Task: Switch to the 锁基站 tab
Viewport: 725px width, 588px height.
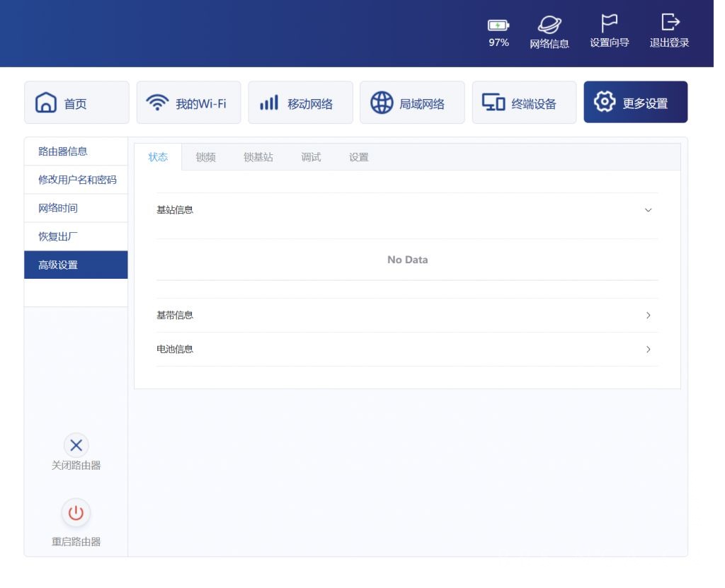Action: click(x=258, y=157)
